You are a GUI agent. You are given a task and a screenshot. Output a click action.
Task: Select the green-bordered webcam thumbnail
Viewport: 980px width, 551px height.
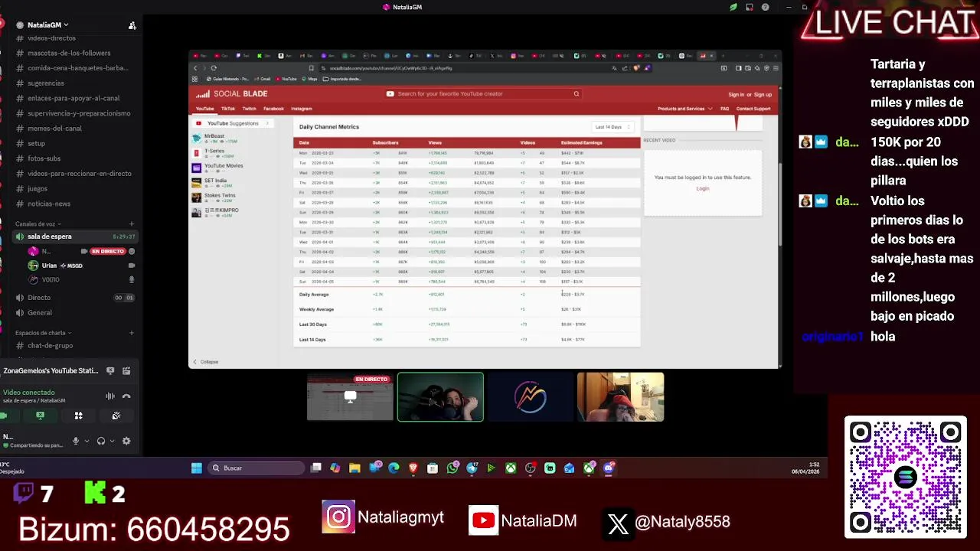pyautogui.click(x=440, y=397)
